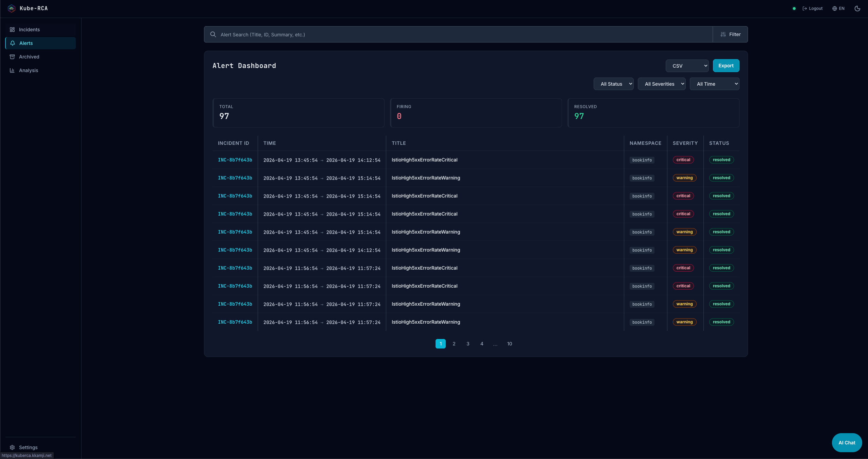
Task: Click the Incidents grid icon in sidebar
Action: pyautogui.click(x=12, y=30)
